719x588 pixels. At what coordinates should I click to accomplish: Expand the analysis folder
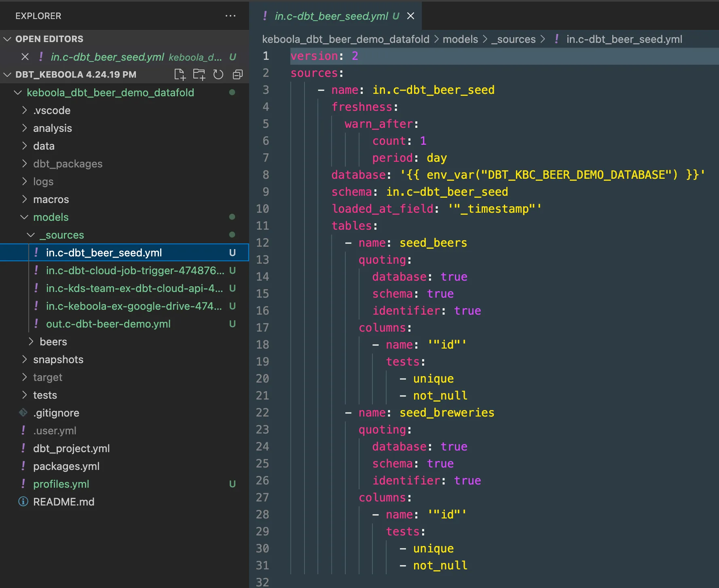25,128
